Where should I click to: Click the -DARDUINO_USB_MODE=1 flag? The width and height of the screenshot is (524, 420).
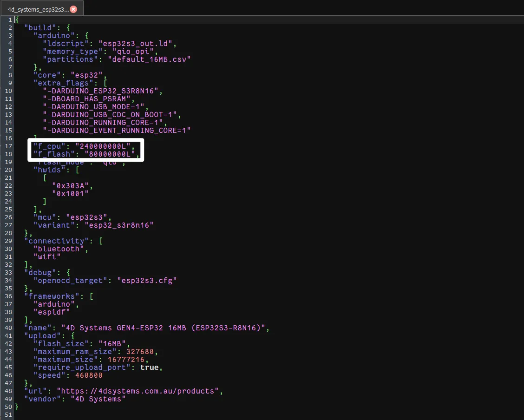(93, 106)
